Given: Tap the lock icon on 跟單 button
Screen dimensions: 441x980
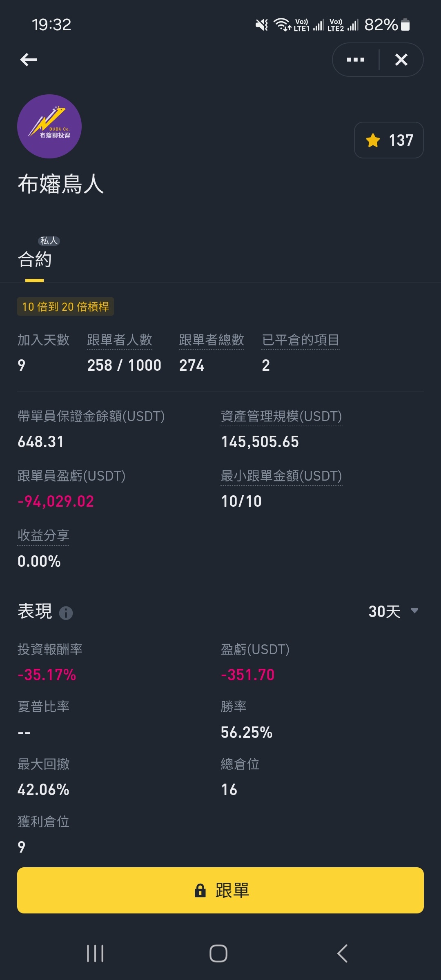Looking at the screenshot, I should 200,890.
